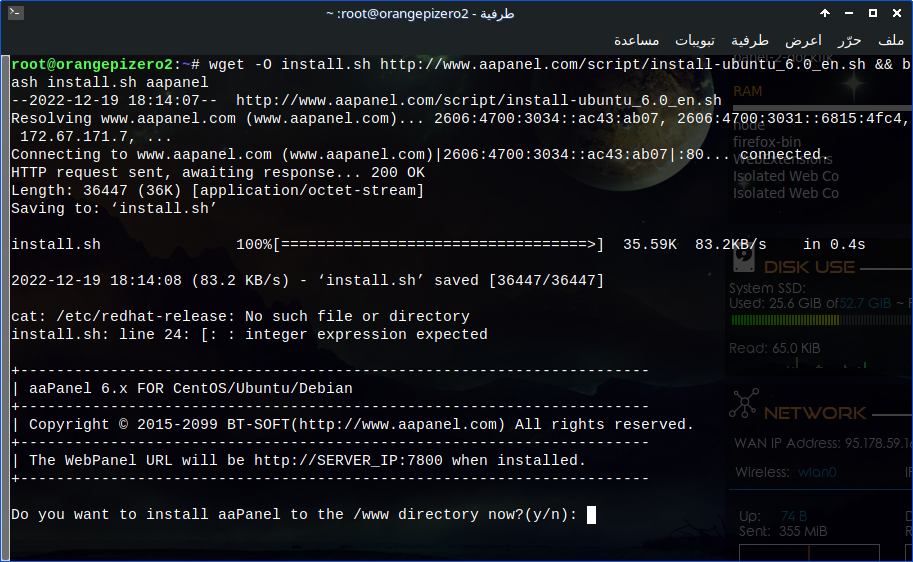
Task: Open the تبويبات (Tabs) menu
Action: 694,40
